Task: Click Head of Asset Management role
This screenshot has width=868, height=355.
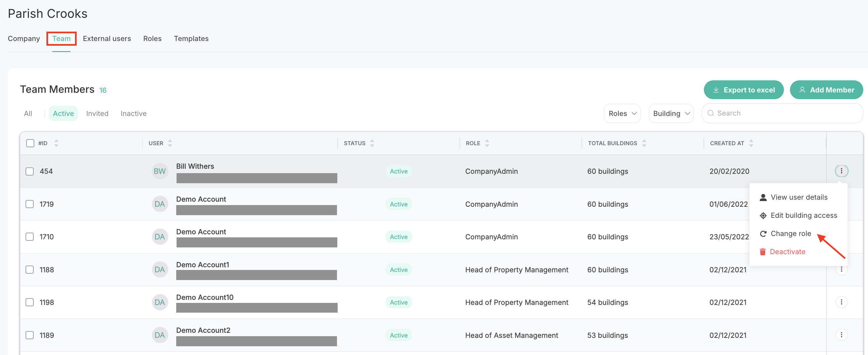Action: click(512, 335)
